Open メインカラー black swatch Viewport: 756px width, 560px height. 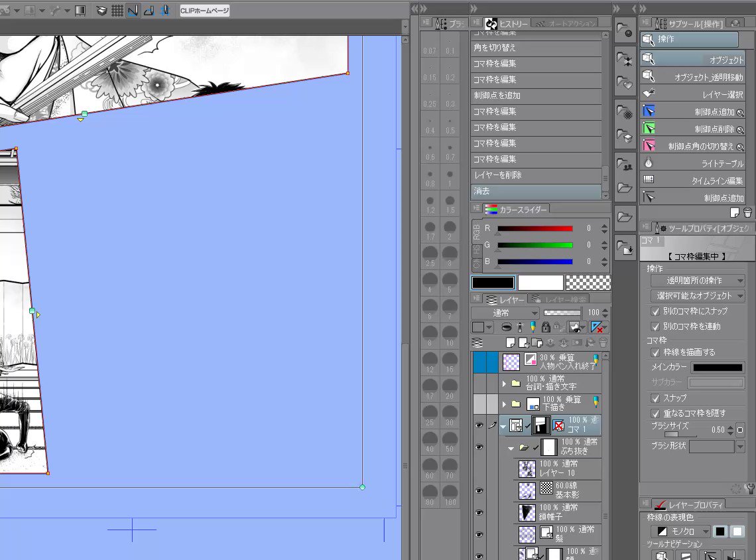[x=718, y=368]
